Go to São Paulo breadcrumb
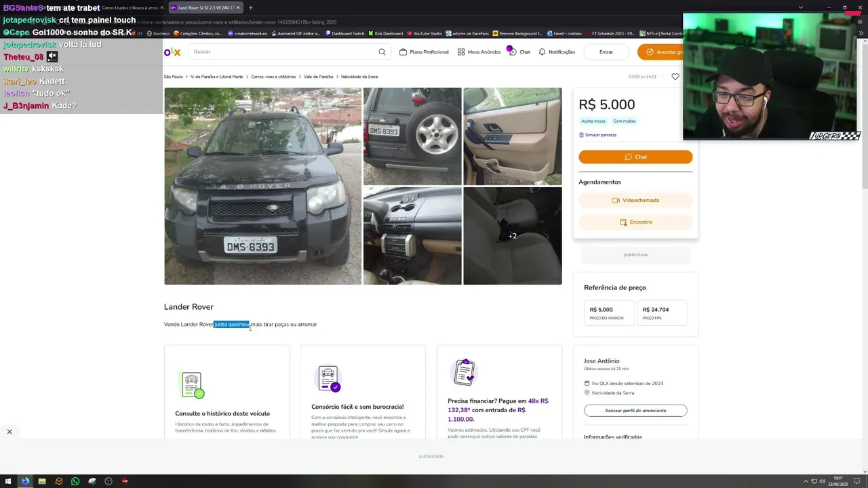The height and width of the screenshot is (488, 868). (x=173, y=77)
